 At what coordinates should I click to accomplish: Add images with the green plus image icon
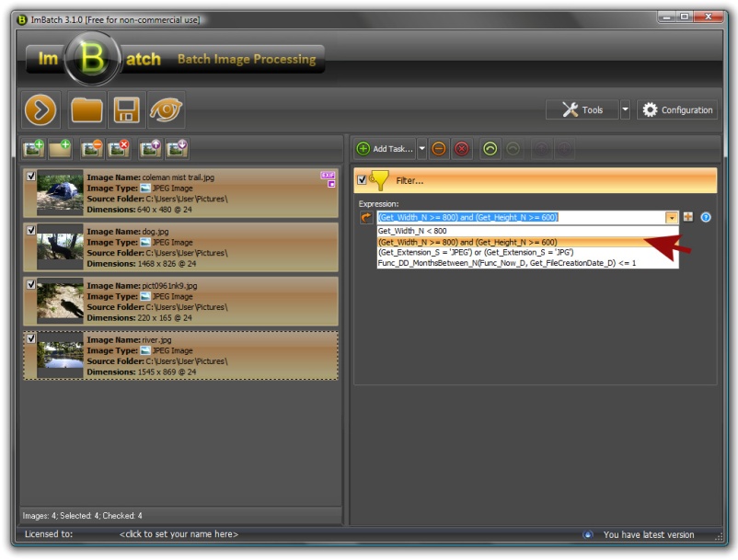33,148
